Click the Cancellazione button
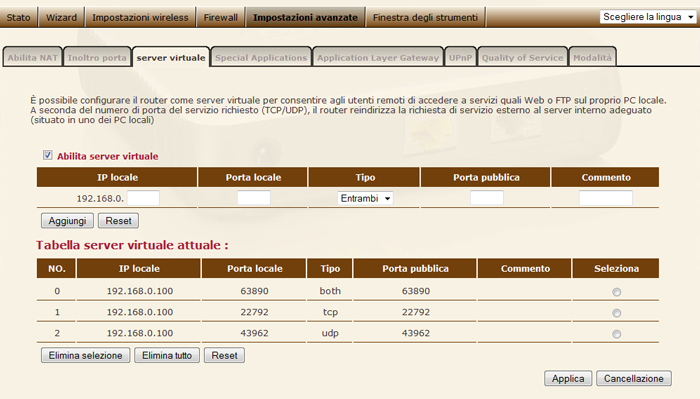700x399 pixels. (x=633, y=378)
